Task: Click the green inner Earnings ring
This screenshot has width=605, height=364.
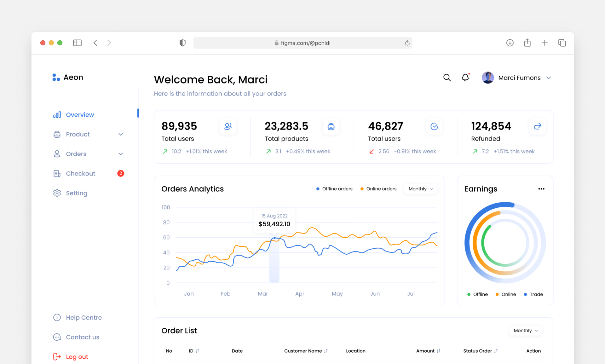Action: [483, 243]
